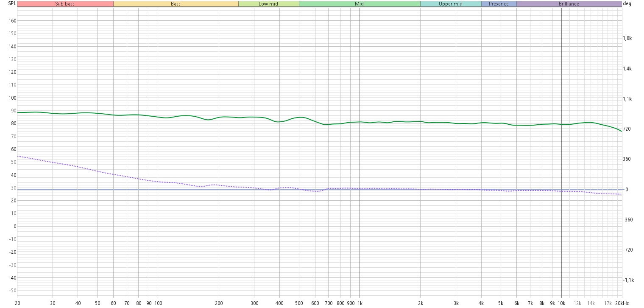Image resolution: width=644 pixels, height=308 pixels.
Task: Select the Bass frequency band header
Action: coord(176,4)
